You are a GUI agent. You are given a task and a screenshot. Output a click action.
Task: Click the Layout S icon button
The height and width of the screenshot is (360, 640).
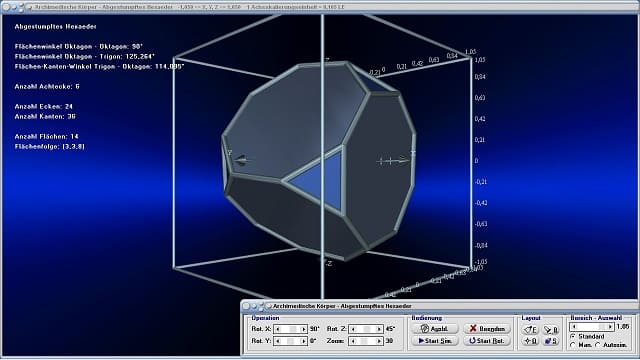coord(551,341)
